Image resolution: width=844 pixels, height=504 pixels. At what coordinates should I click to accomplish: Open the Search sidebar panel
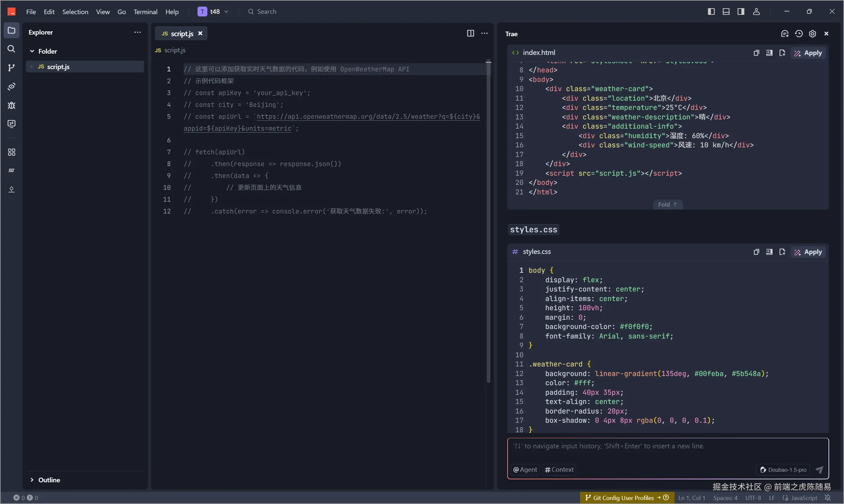coord(11,49)
